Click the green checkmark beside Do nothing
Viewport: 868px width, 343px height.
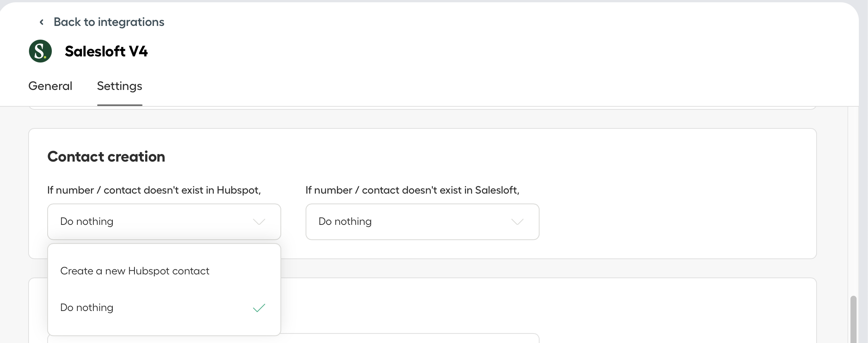coord(259,308)
